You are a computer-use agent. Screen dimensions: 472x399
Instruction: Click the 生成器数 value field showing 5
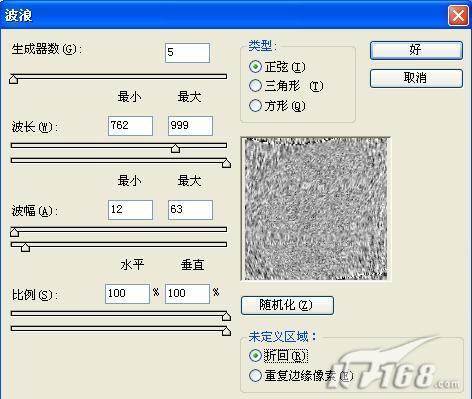pos(187,53)
